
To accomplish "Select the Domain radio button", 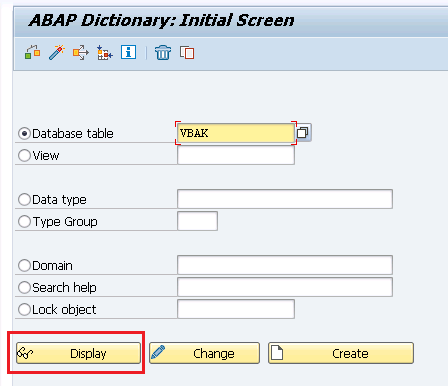I will (x=24, y=266).
